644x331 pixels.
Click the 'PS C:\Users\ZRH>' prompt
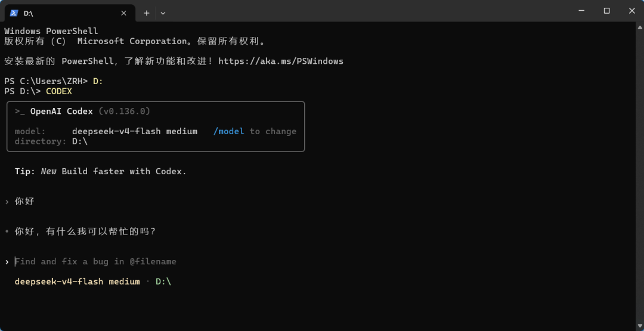point(46,81)
